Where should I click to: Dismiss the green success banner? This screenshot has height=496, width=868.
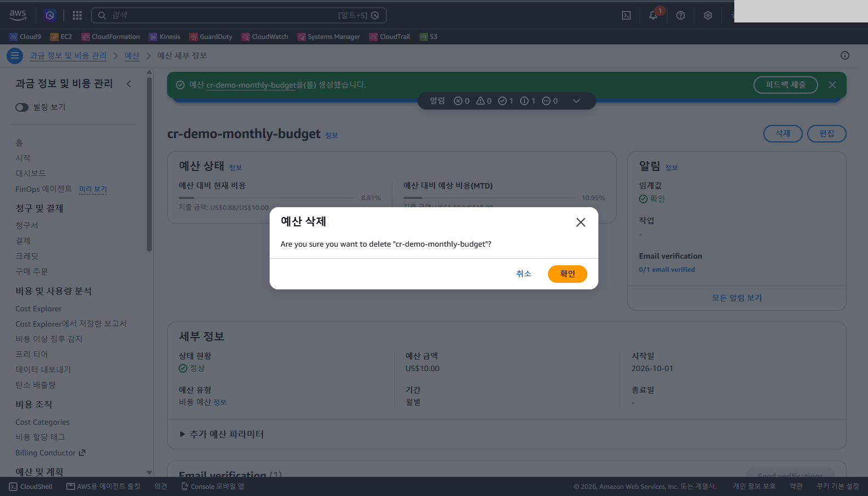(x=832, y=85)
